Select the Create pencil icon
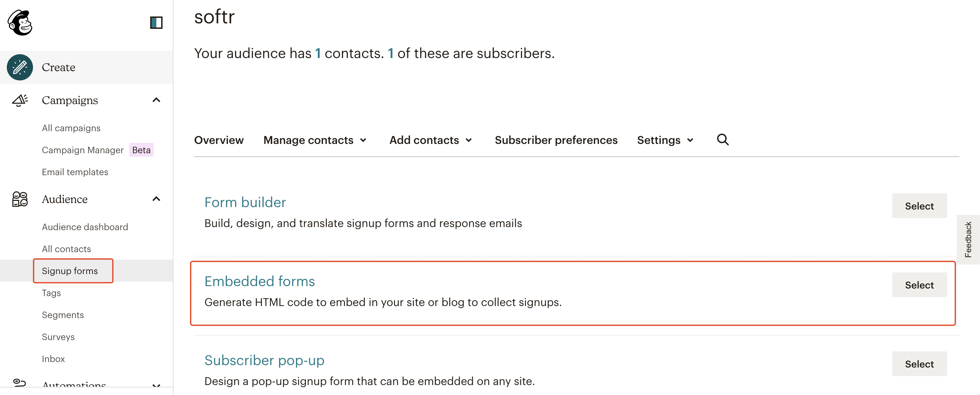 pyautogui.click(x=20, y=67)
